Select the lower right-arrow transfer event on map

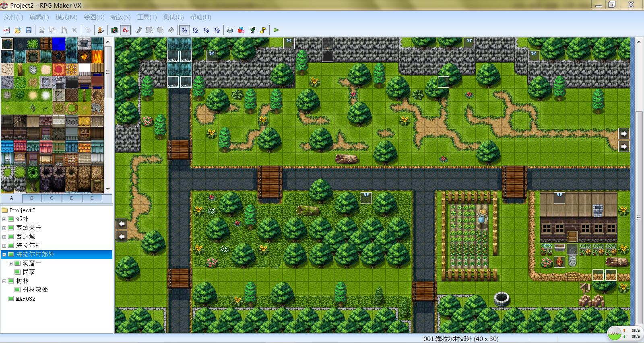(624, 146)
